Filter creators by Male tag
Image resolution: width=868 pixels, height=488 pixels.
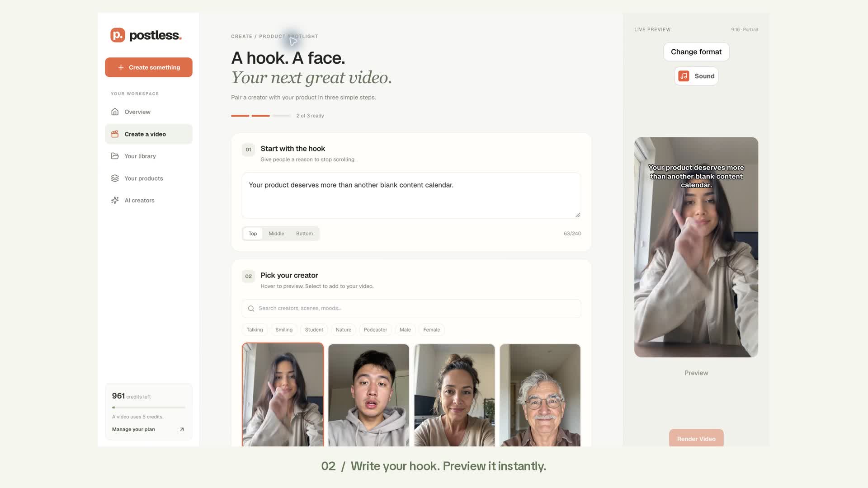[405, 330]
